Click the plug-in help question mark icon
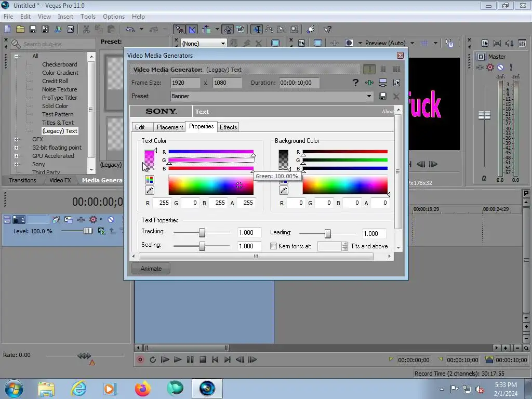 (355, 83)
